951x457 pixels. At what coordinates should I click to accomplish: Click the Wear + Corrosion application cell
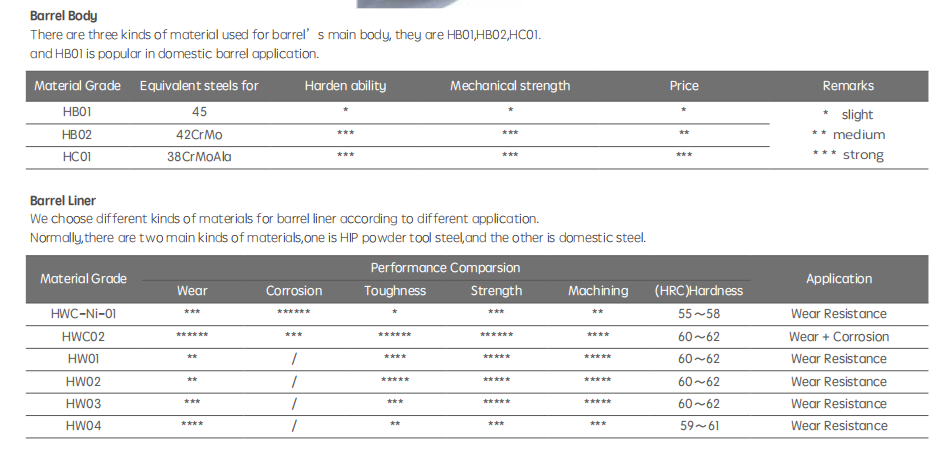tap(839, 336)
